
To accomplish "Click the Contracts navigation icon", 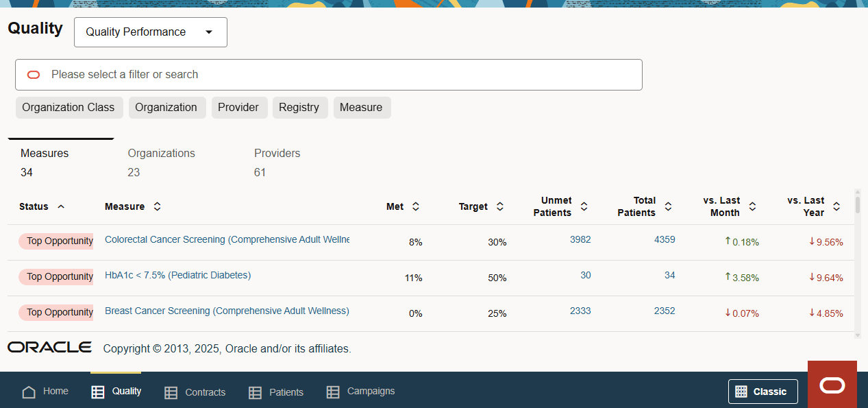I will coord(170,392).
